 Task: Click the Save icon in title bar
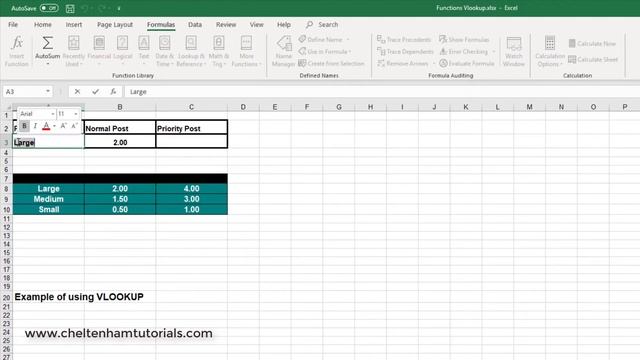point(70,8)
